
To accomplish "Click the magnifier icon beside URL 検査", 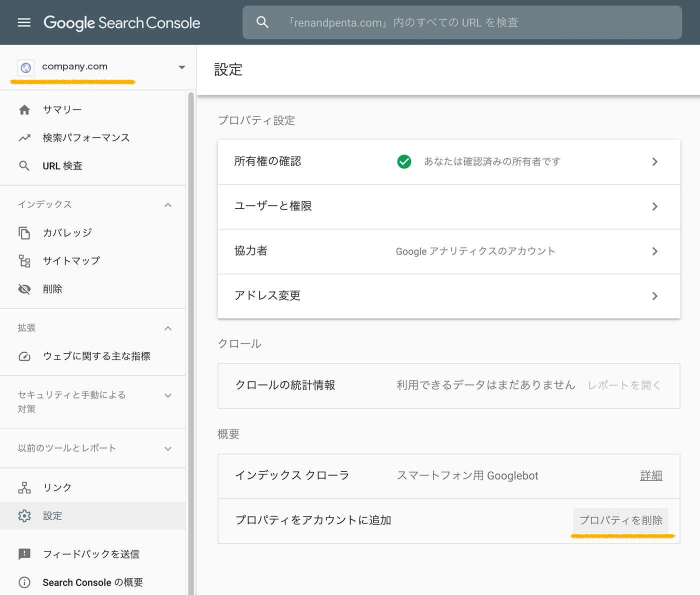I will click(x=24, y=166).
